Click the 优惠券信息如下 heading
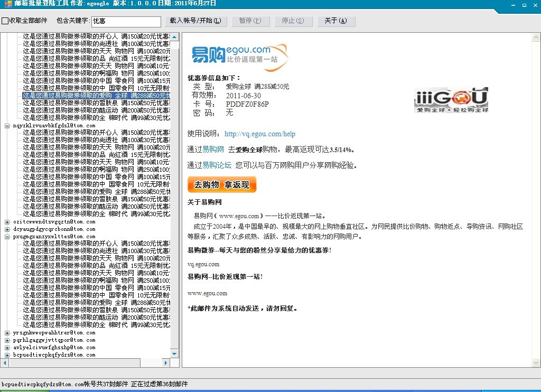 pyautogui.click(x=214, y=78)
